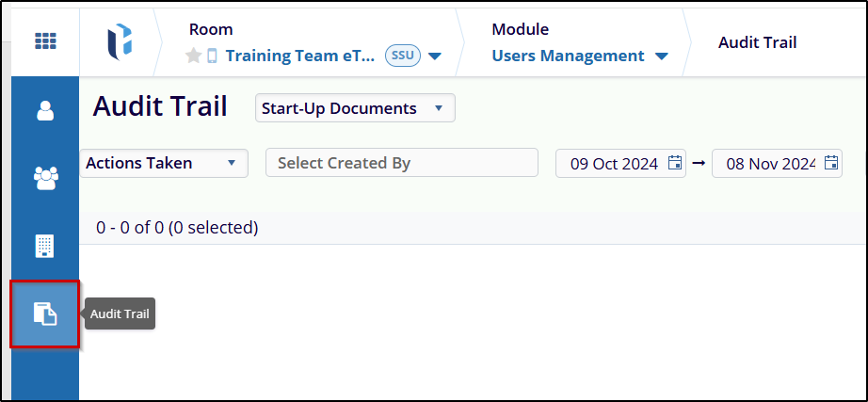Open the user group icon in sidebar
Screen dimensions: 868x402
(45, 178)
